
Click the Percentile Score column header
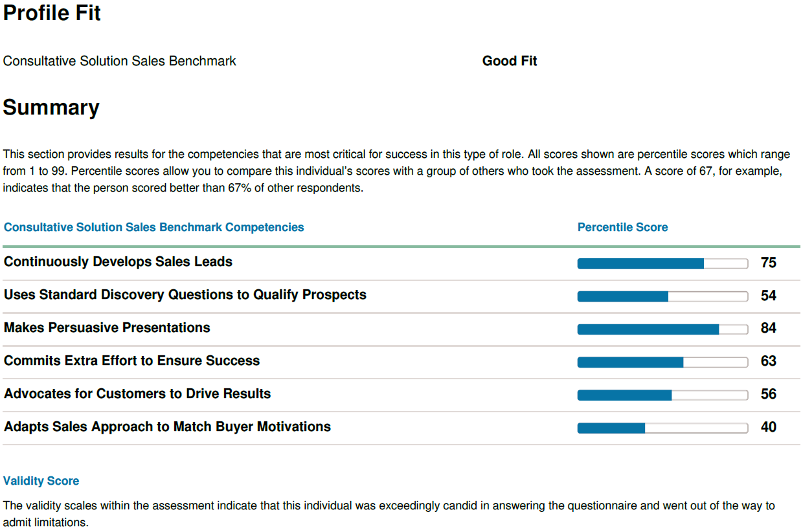622,227
